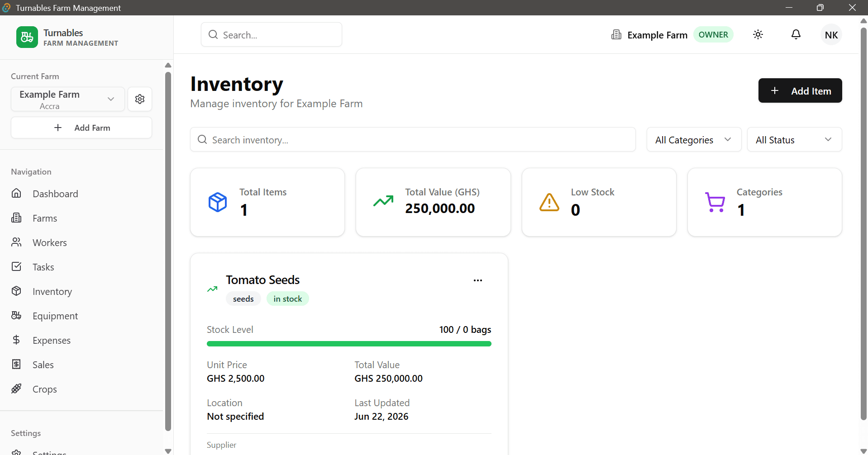Click trend icon next to Tomato Seeds
The height and width of the screenshot is (455, 868).
pos(212,289)
